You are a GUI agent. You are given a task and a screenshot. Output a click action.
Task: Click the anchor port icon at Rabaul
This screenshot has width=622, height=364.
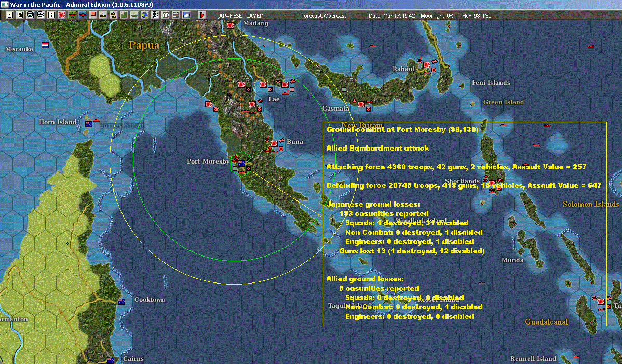pyautogui.click(x=420, y=60)
